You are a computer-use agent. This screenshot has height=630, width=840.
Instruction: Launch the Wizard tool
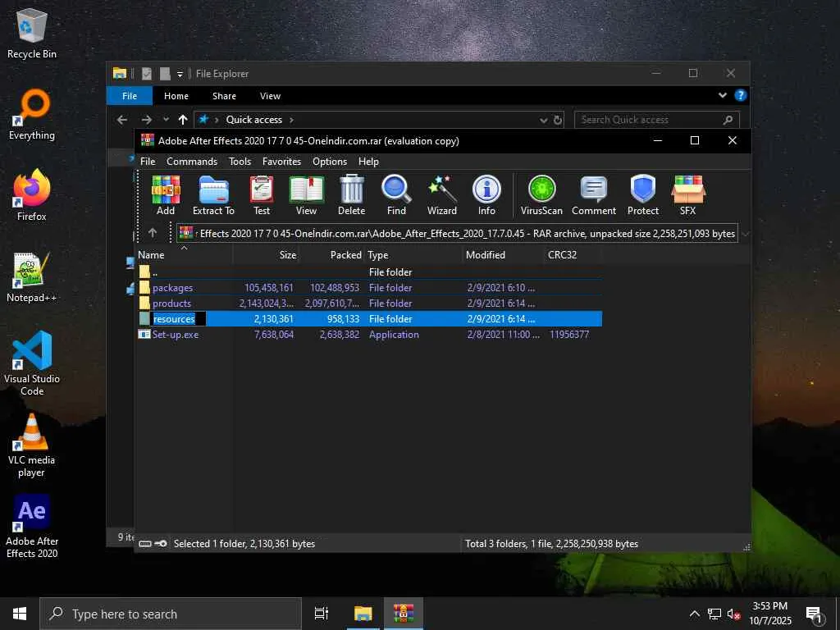pyautogui.click(x=442, y=195)
